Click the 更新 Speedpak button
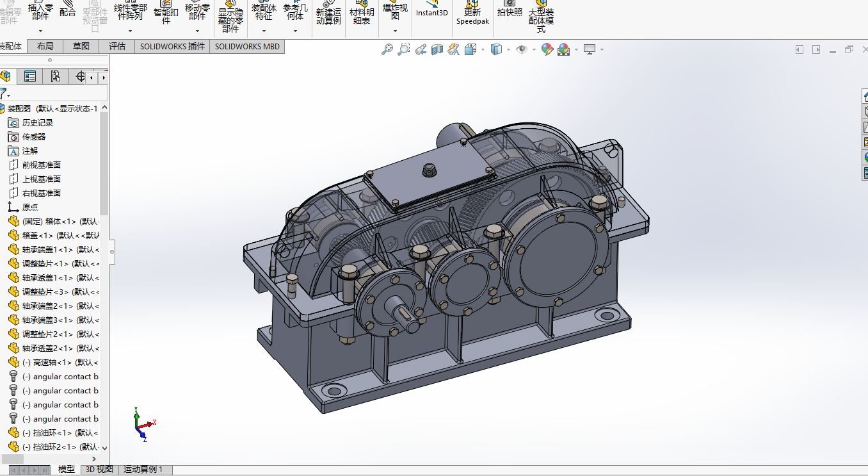 (x=472, y=14)
